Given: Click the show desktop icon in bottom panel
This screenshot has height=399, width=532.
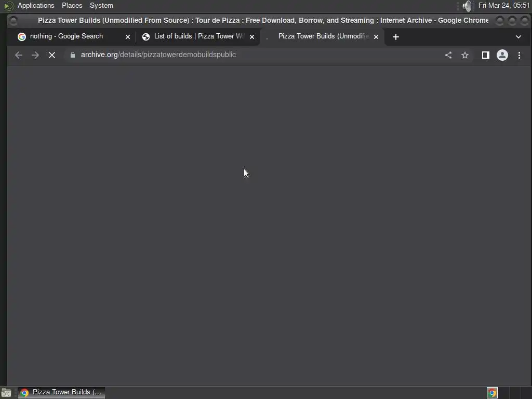Looking at the screenshot, I should tap(6, 393).
